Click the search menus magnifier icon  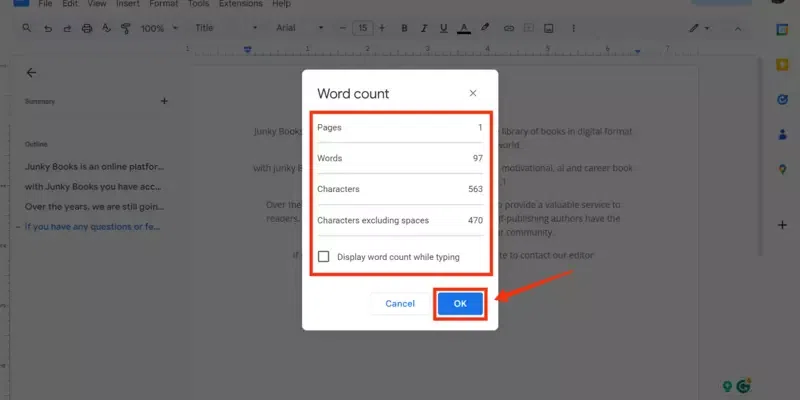(x=27, y=28)
